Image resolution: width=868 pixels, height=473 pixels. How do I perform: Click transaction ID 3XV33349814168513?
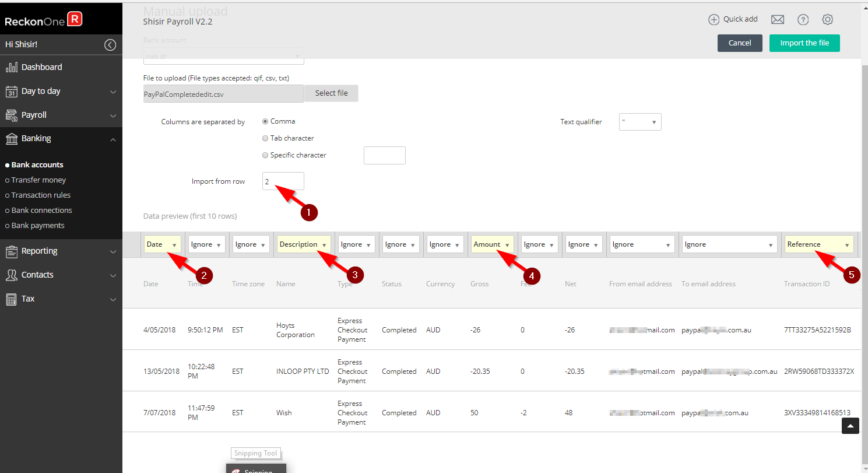coord(817,413)
